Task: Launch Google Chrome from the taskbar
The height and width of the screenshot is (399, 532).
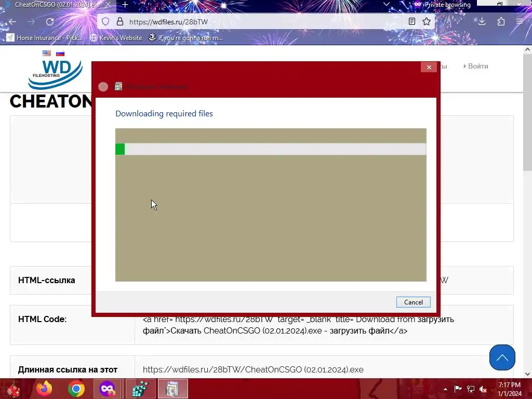Action: click(x=76, y=389)
